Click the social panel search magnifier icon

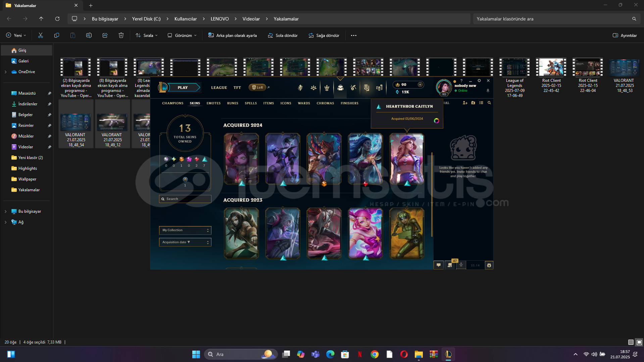click(489, 103)
